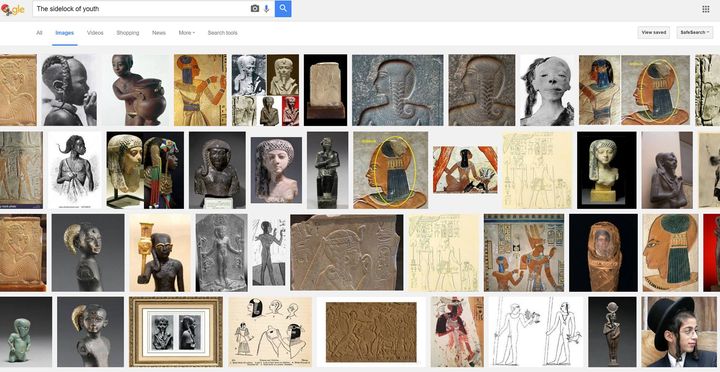Screen dimensions: 720x372
Task: Go to the News tab
Action: [x=159, y=33]
